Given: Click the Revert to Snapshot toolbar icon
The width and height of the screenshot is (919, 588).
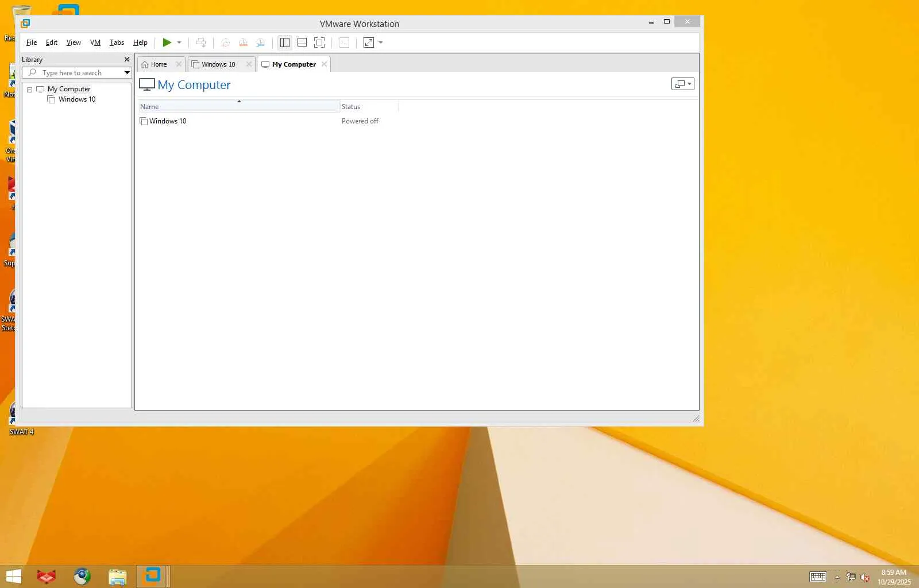Looking at the screenshot, I should [x=243, y=42].
